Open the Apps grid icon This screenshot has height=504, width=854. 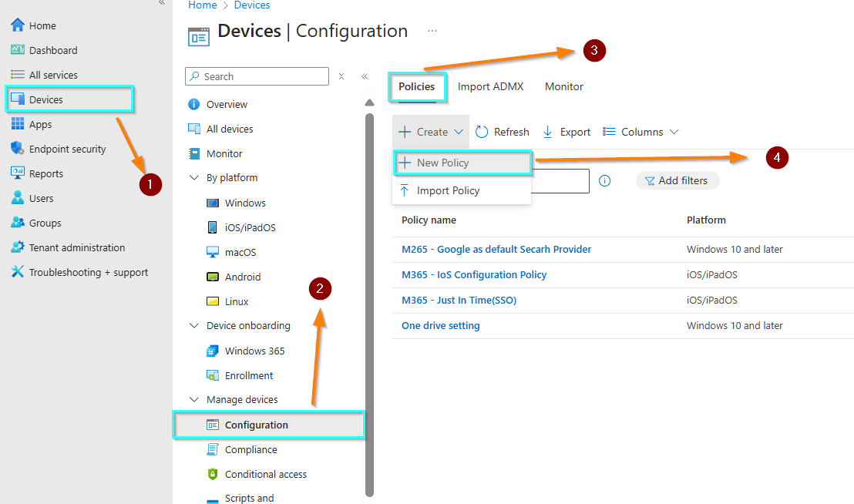pos(18,123)
